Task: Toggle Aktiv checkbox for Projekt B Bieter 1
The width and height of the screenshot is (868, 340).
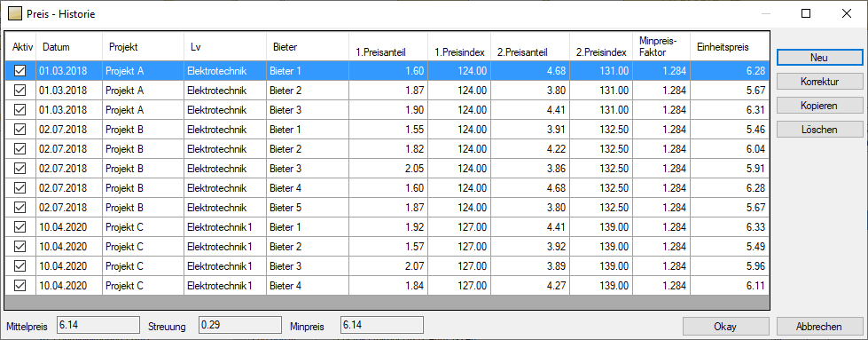Action: click(20, 130)
